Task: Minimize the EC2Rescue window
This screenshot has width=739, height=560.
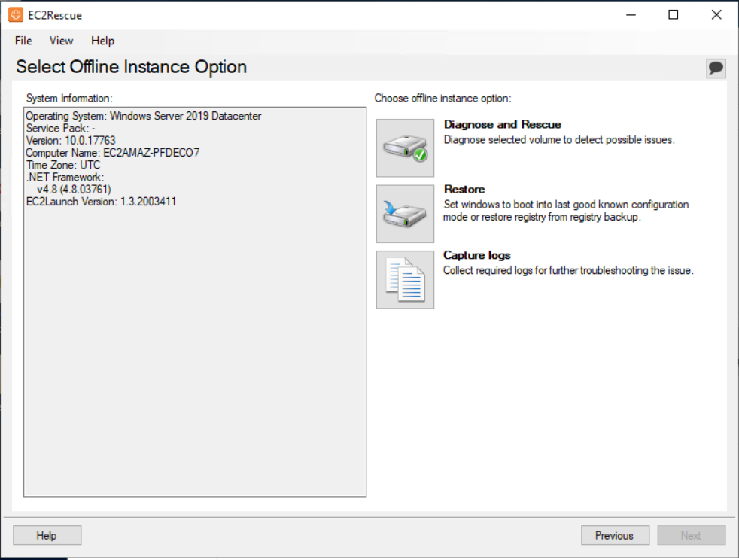Action: 631,15
